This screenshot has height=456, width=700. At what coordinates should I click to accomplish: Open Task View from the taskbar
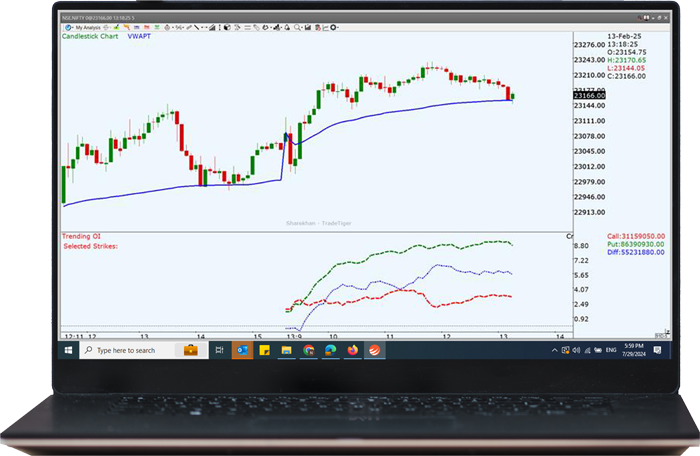click(219, 351)
